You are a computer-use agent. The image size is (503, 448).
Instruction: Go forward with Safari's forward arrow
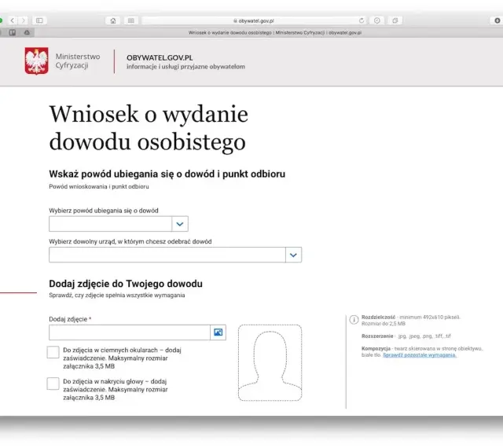23,20
